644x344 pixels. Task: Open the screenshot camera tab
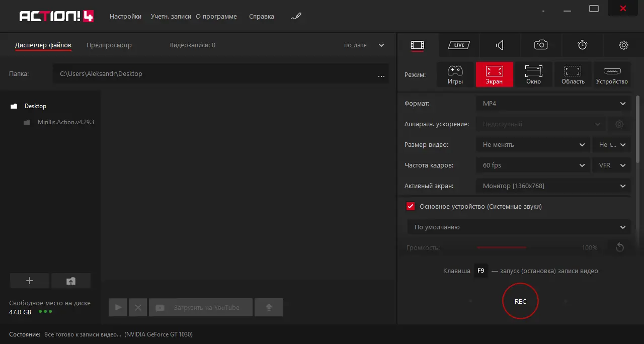[x=541, y=45]
